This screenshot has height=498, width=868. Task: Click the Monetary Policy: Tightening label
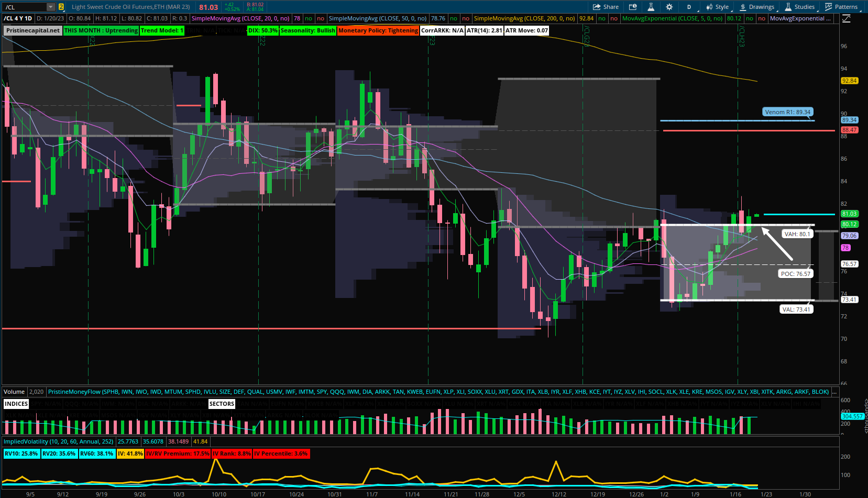pyautogui.click(x=378, y=30)
